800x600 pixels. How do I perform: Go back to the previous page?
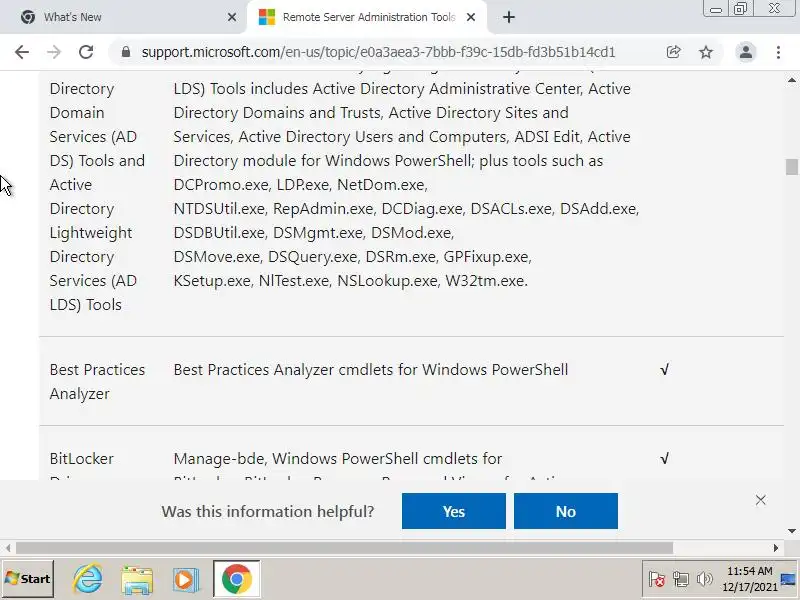(x=22, y=52)
